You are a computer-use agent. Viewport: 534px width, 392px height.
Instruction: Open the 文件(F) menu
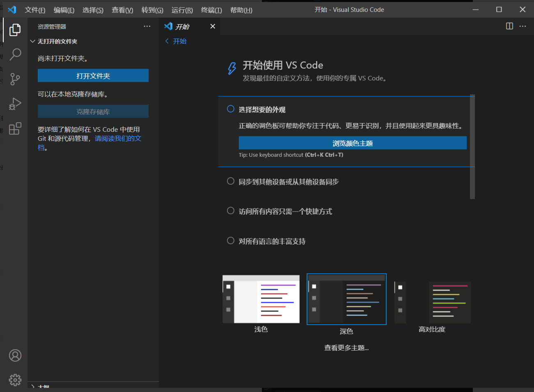pyautogui.click(x=35, y=10)
